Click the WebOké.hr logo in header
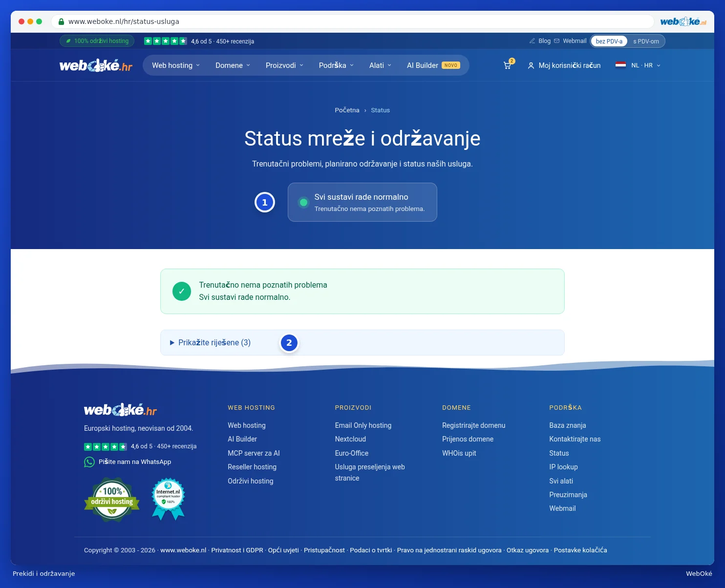The width and height of the screenshot is (725, 588). 96,65
